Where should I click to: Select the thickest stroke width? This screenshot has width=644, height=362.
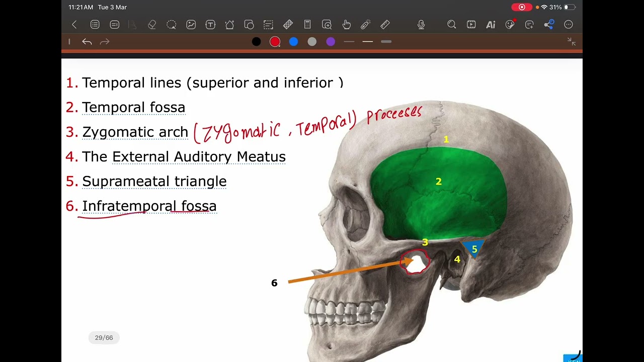[x=386, y=42]
